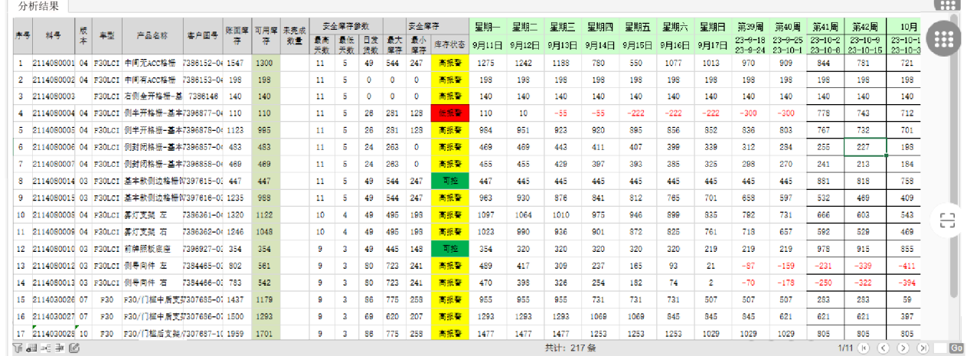980x356 pixels.
Task: Click the 星期三 column header
Action: point(562,26)
